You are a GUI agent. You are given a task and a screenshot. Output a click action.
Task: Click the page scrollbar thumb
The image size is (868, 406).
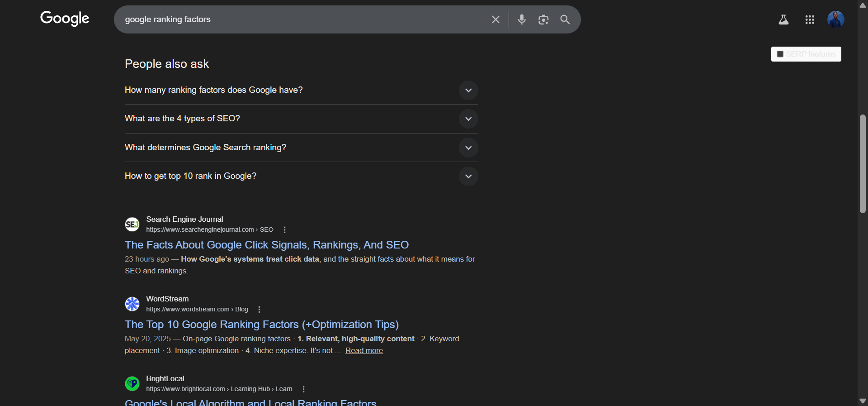tap(863, 164)
